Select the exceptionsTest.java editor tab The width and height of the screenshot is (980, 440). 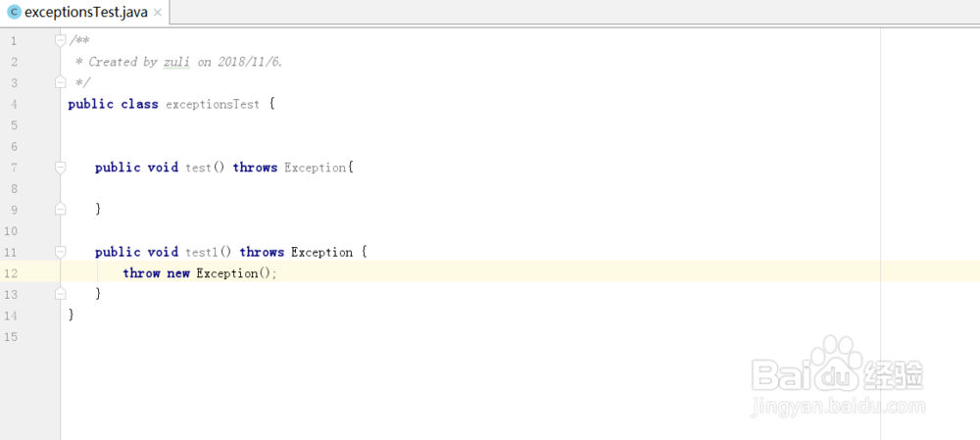(x=86, y=13)
